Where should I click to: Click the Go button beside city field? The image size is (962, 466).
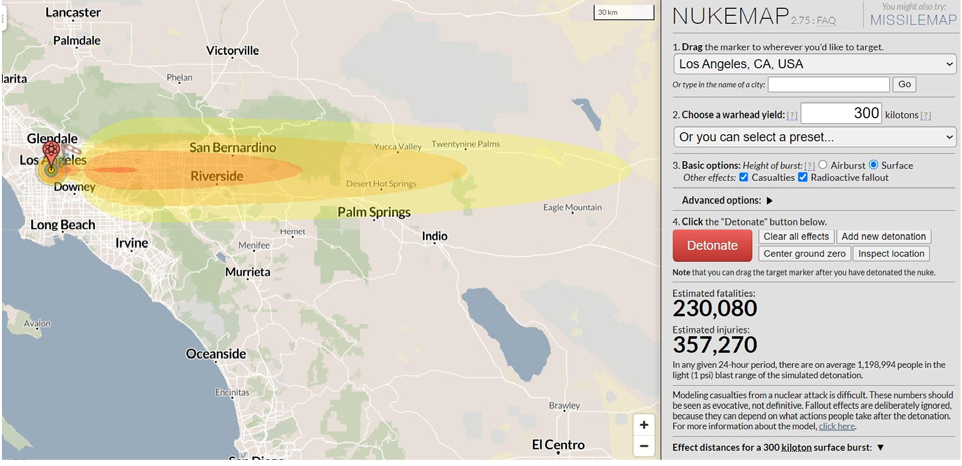point(904,85)
